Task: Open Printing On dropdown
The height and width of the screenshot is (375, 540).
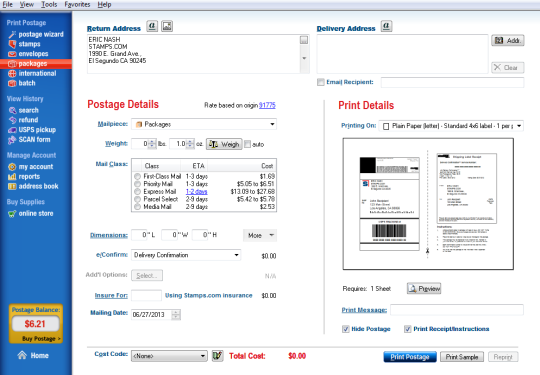Action: click(451, 126)
